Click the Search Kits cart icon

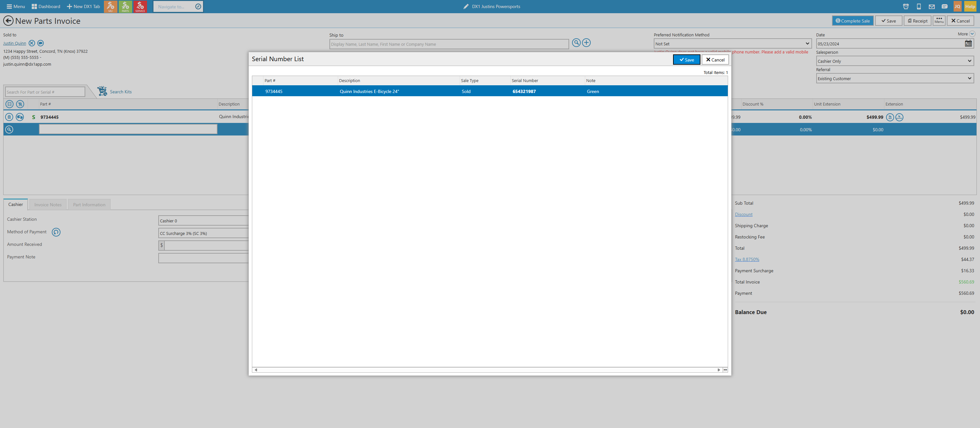[102, 91]
